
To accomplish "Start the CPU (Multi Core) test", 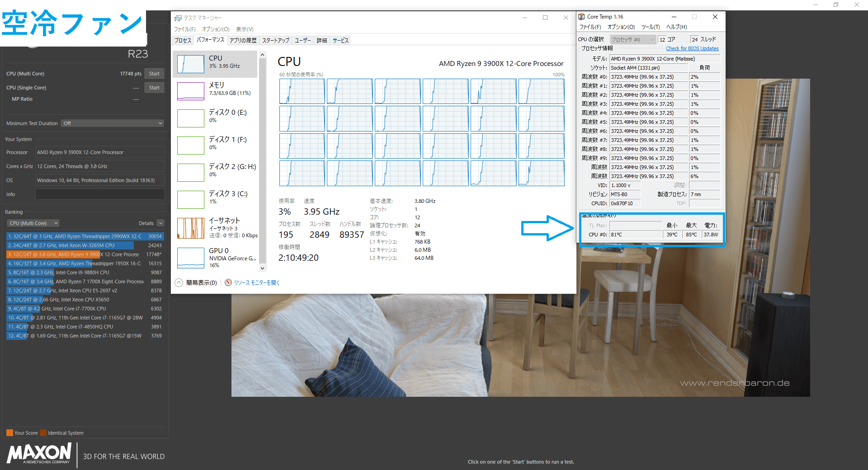I will pos(154,74).
